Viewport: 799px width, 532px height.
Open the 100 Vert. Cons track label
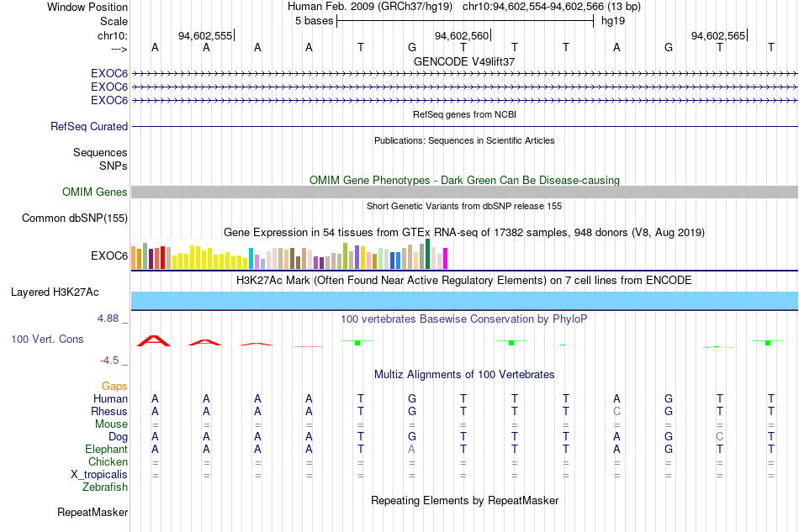coord(47,339)
